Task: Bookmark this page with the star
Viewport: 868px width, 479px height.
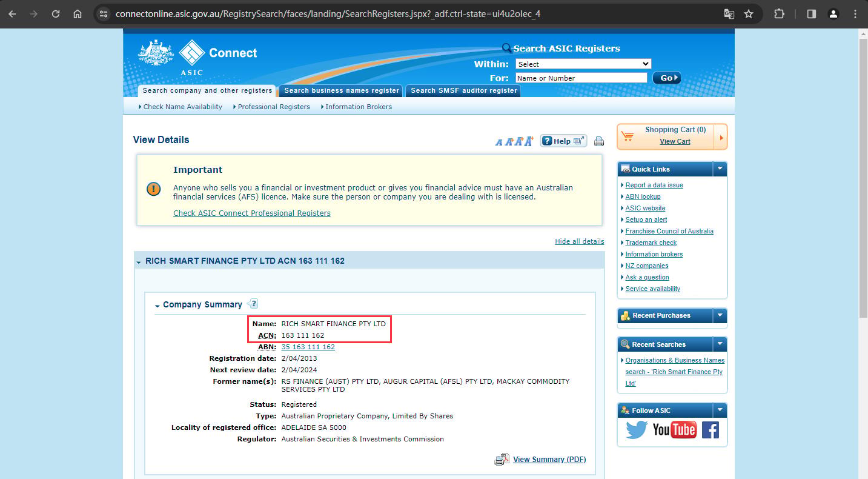Action: 749,13
